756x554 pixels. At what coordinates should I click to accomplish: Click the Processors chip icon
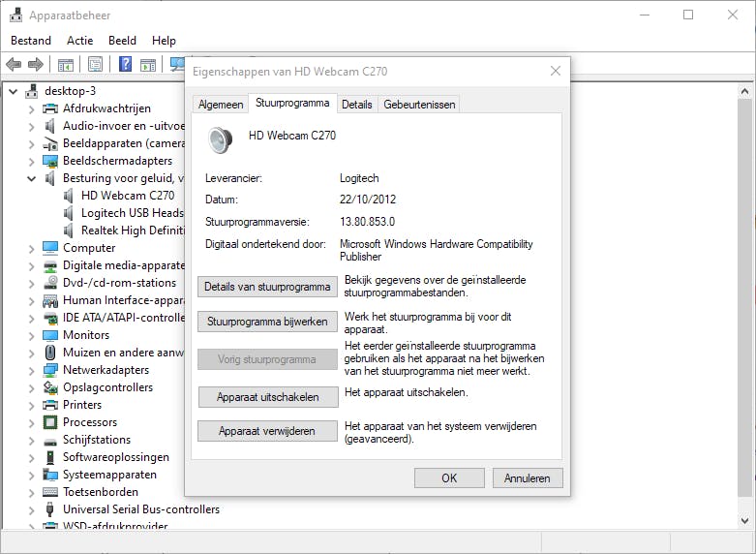(50, 422)
